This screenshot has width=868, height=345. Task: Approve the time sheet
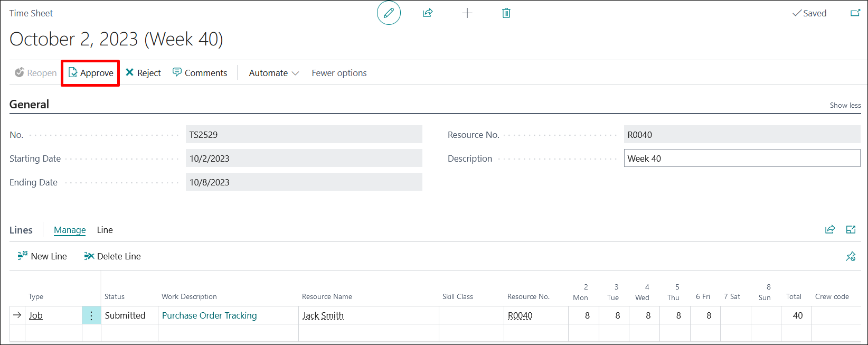click(x=91, y=73)
